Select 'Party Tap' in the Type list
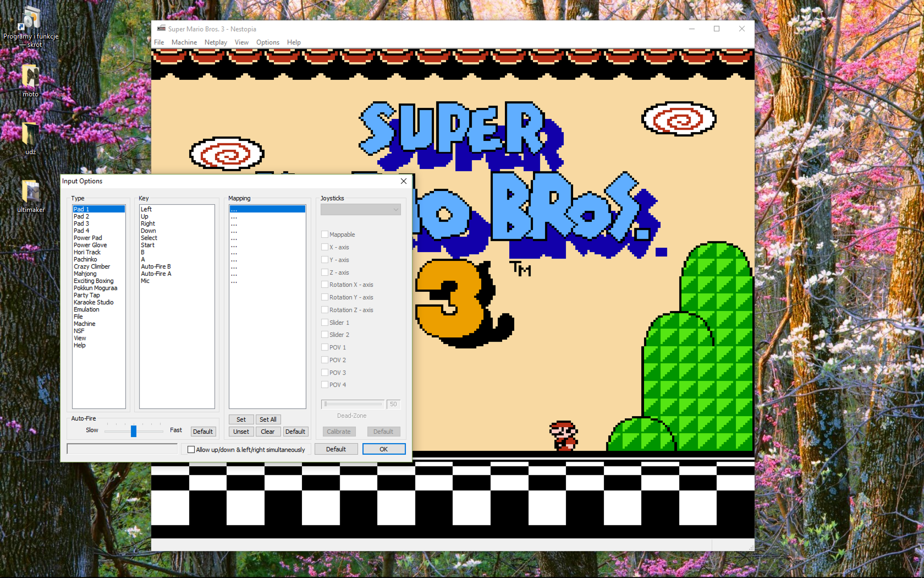This screenshot has height=578, width=924. coord(99,295)
